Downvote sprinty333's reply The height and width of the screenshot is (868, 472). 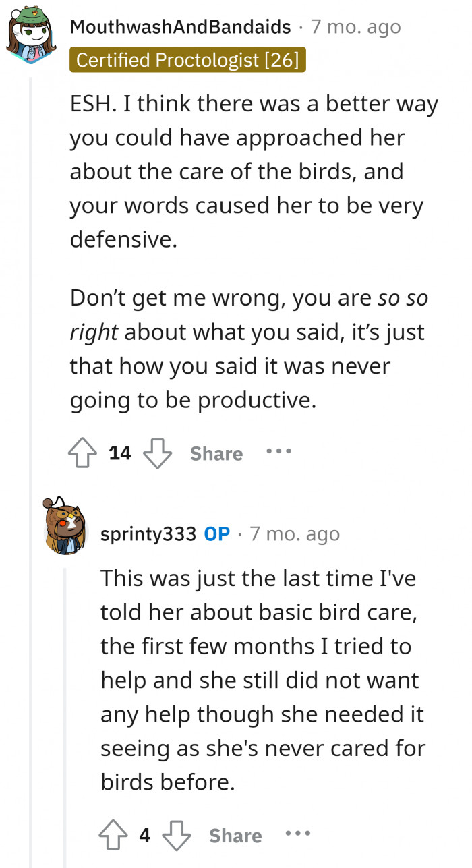177,836
